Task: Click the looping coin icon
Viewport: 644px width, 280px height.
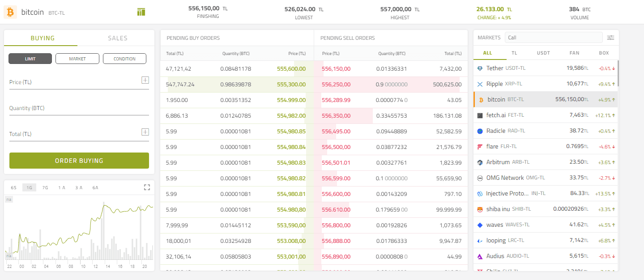Action: tap(480, 241)
